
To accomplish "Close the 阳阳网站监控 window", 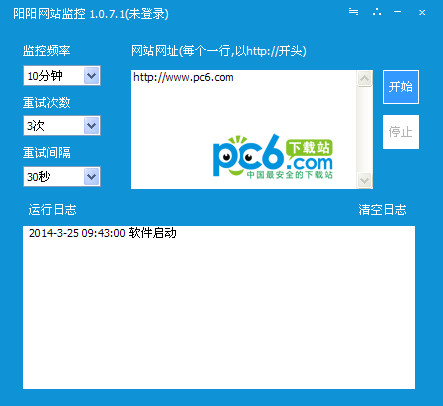I will (x=422, y=13).
